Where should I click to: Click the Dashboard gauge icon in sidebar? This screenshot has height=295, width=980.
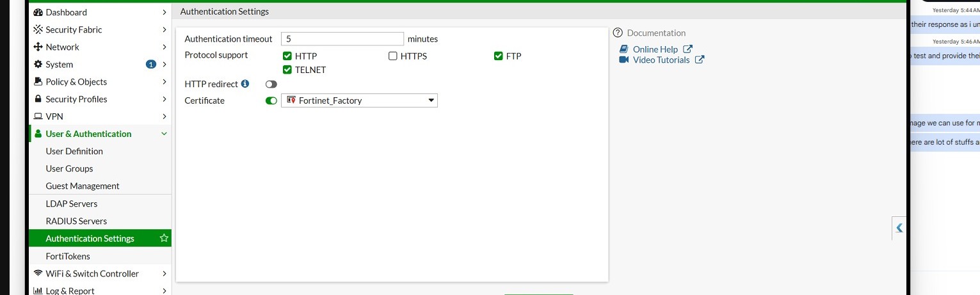[x=38, y=12]
